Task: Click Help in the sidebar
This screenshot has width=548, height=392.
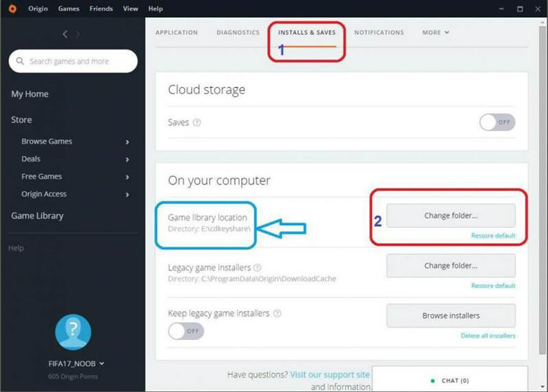Action: pyautogui.click(x=16, y=248)
